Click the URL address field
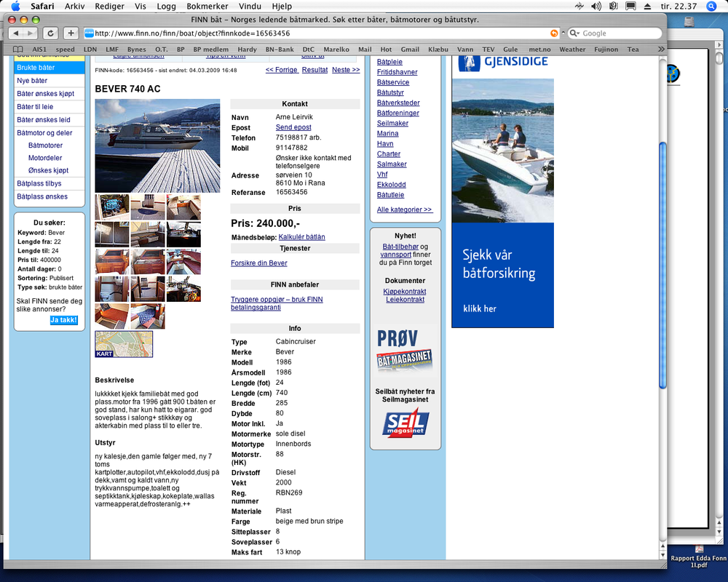Screen dimensions: 728x582 click(x=321, y=33)
